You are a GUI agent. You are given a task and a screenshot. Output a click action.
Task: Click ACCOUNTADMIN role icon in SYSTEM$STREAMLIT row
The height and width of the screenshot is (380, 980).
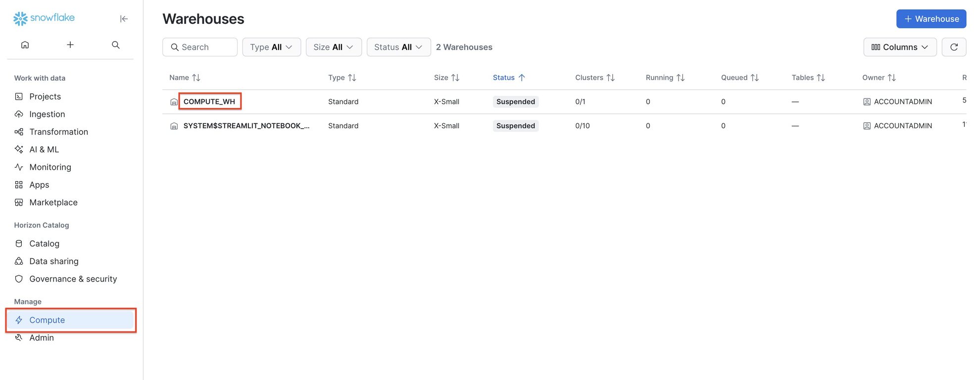coord(867,126)
